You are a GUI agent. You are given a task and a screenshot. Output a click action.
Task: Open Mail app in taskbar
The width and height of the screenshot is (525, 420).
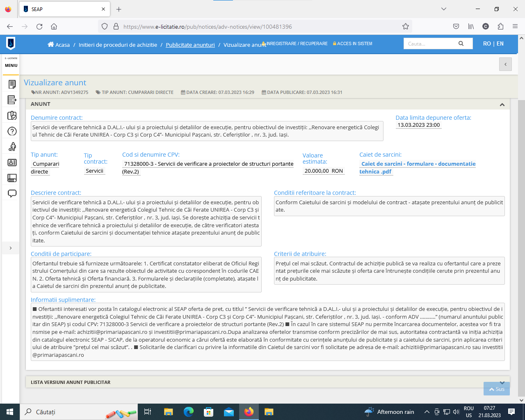tap(228, 412)
